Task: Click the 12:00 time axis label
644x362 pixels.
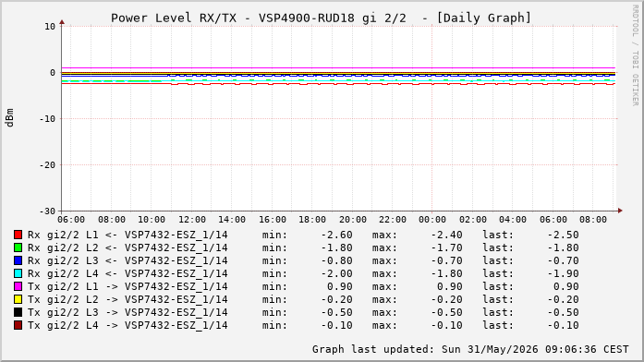Action: [x=192, y=220]
